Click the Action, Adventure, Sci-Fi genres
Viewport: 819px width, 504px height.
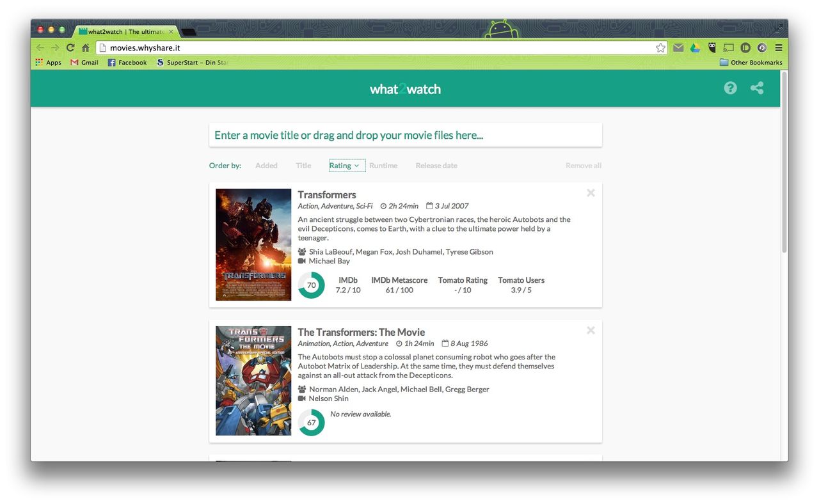click(335, 206)
